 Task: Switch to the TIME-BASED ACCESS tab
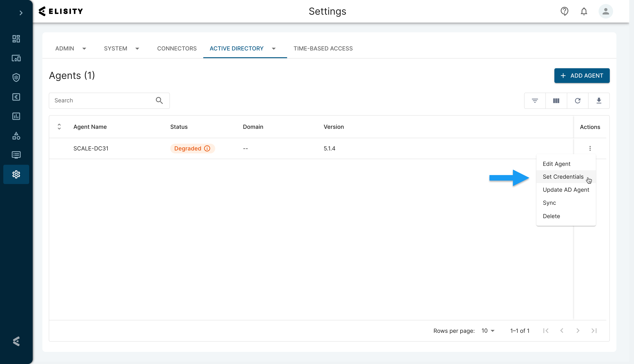coord(323,48)
